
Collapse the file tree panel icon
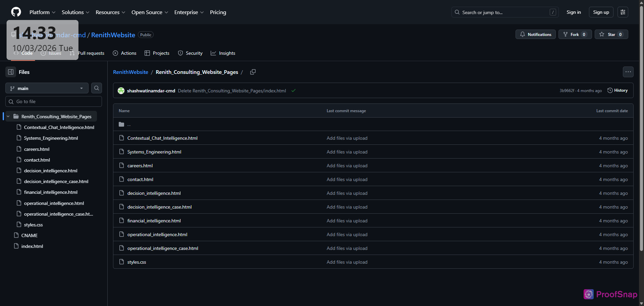pos(11,72)
